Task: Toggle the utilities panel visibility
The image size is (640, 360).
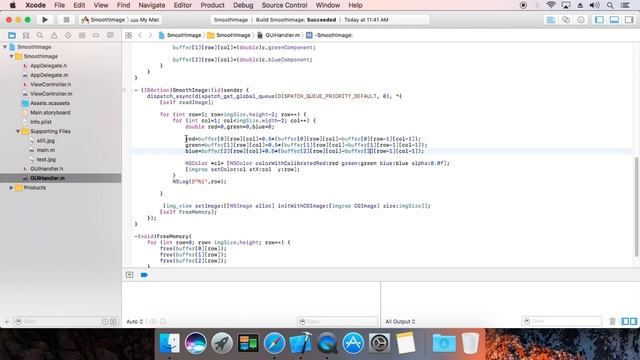Action: click(x=629, y=20)
